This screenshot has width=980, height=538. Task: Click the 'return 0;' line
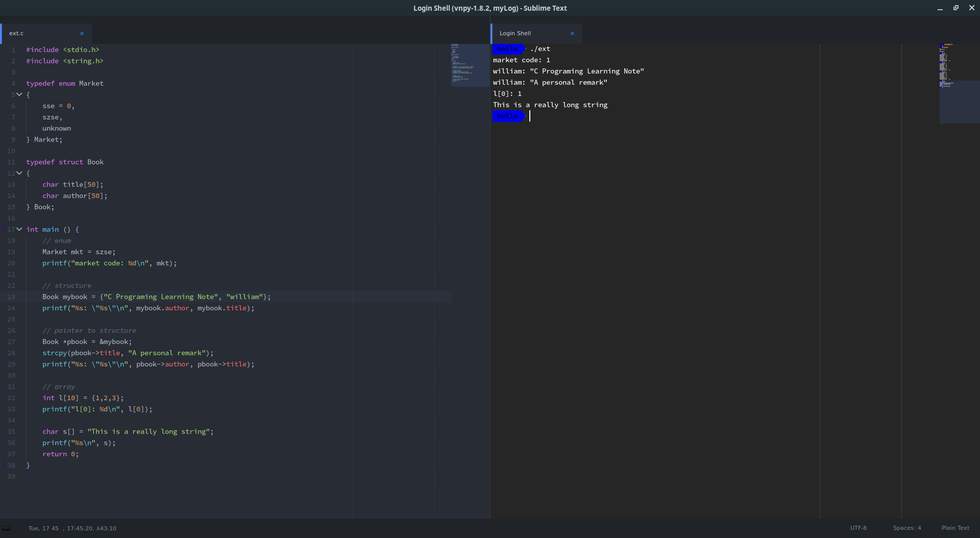click(x=61, y=454)
